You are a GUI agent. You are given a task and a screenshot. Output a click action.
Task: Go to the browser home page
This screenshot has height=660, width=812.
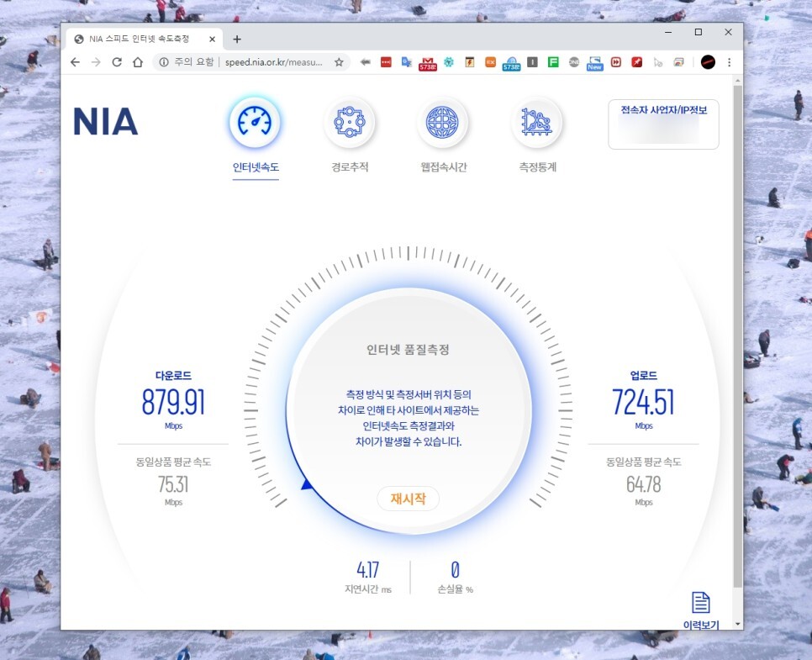pyautogui.click(x=138, y=62)
